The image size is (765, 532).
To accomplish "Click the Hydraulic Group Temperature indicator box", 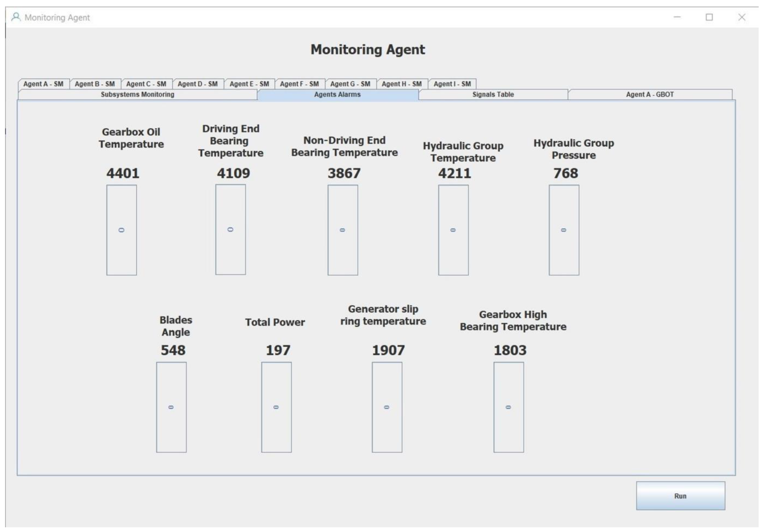I will pos(453,230).
